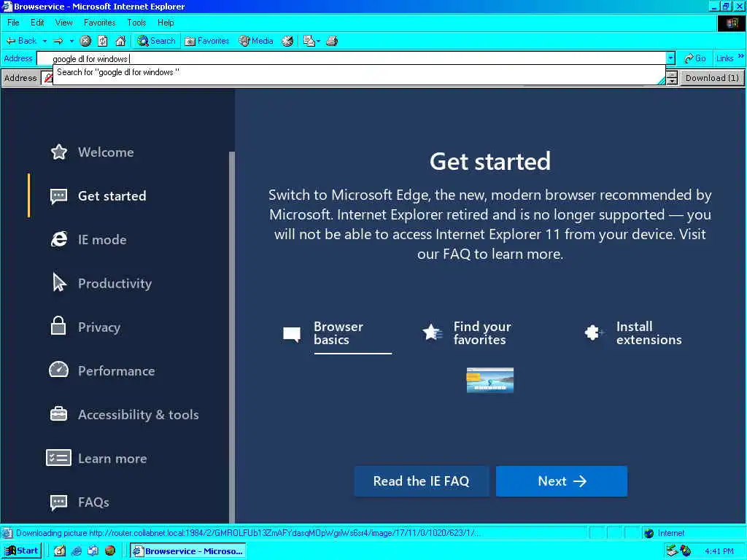Click the Privacy padlock icon

(58, 326)
